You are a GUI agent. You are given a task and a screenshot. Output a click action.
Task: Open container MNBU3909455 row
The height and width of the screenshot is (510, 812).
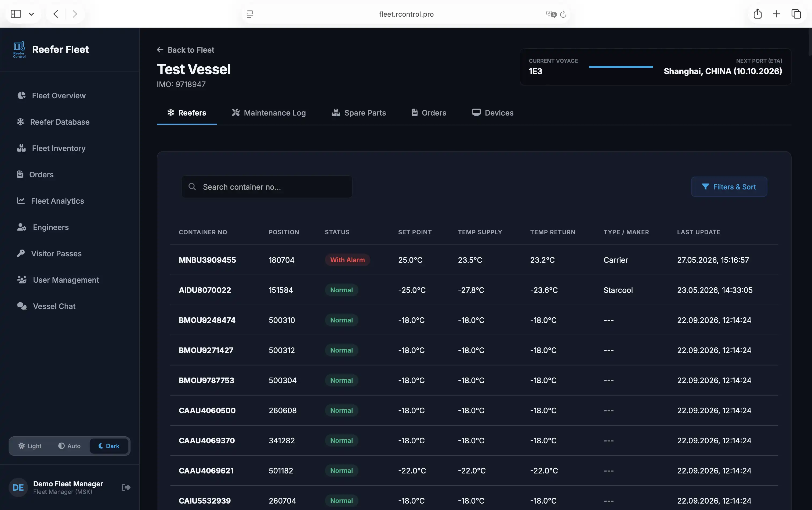(474, 260)
